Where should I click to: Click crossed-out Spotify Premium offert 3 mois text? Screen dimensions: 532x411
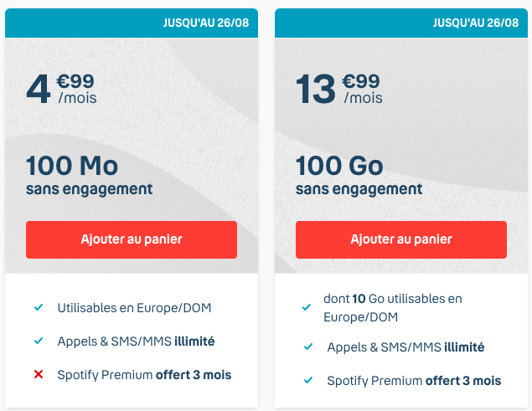click(144, 375)
